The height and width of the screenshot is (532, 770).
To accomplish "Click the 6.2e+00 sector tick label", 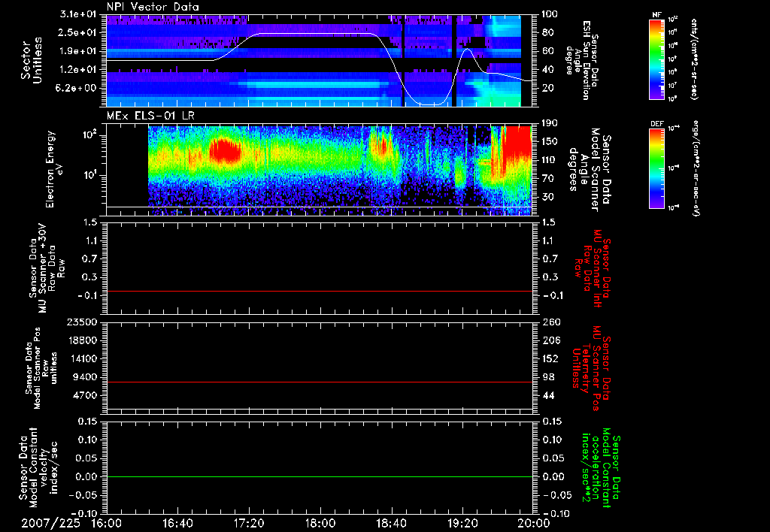I will coord(77,89).
